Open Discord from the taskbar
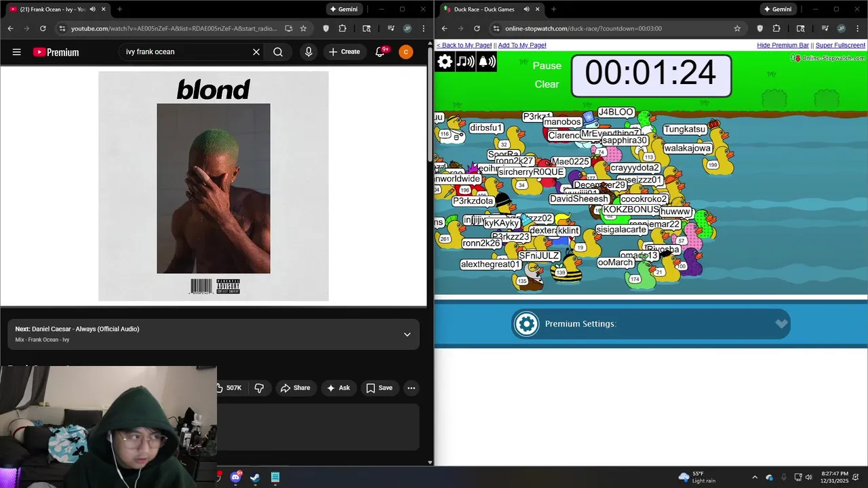This screenshot has width=868, height=488. coord(236,477)
